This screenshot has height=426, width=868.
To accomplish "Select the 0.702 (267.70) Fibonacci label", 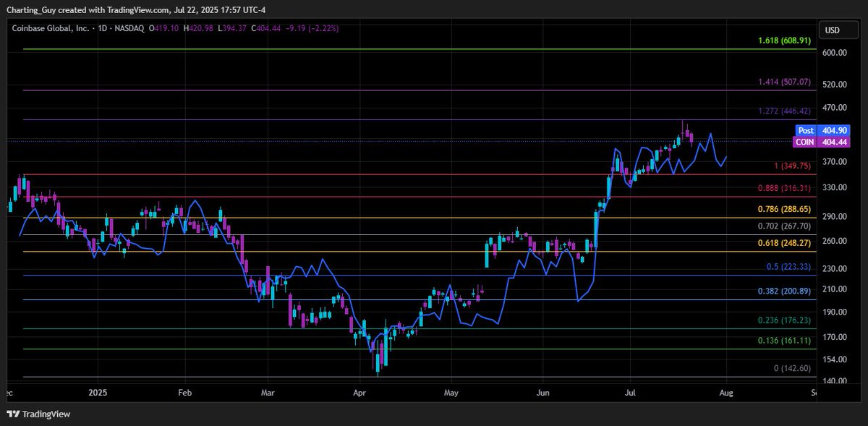I will click(783, 226).
